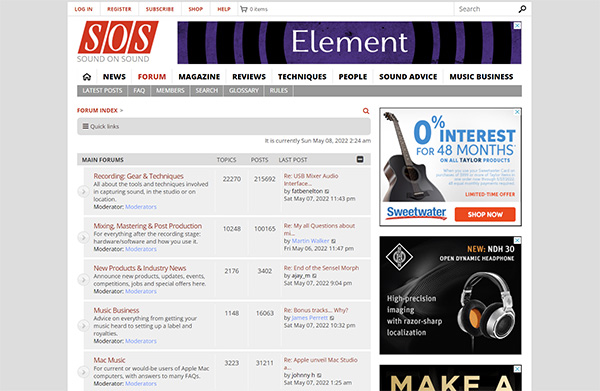This screenshot has height=391, width=600.
Task: Open James Perrett's profile link
Action: [x=310, y=318]
